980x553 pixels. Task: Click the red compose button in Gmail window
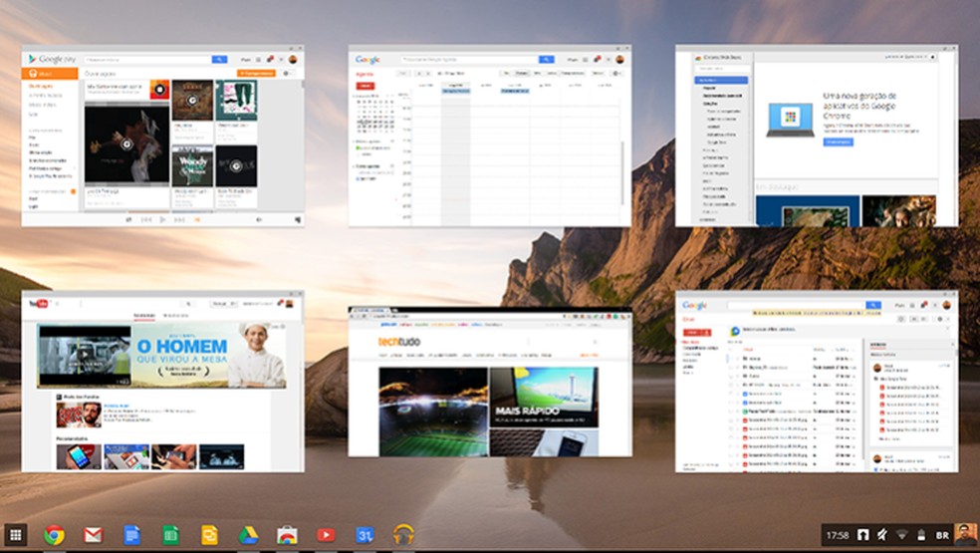click(x=697, y=332)
